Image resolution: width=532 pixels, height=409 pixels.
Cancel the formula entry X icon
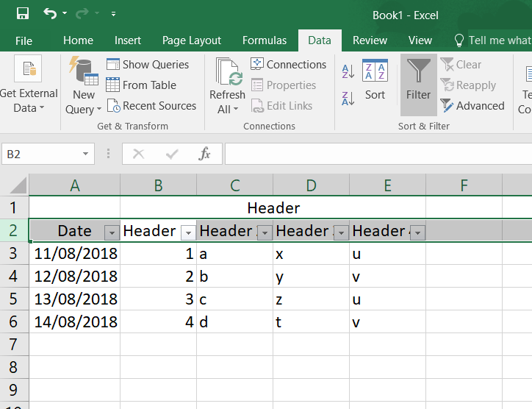click(x=138, y=154)
